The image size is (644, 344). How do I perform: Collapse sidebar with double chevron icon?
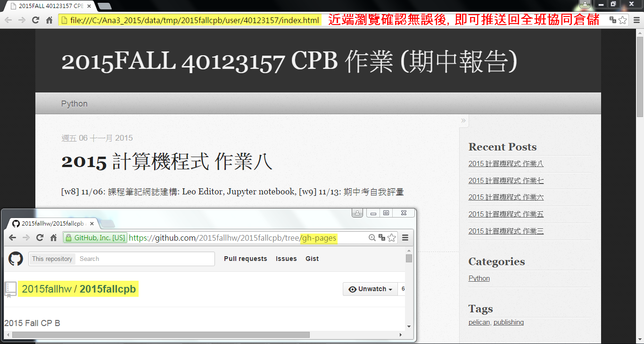click(x=463, y=120)
